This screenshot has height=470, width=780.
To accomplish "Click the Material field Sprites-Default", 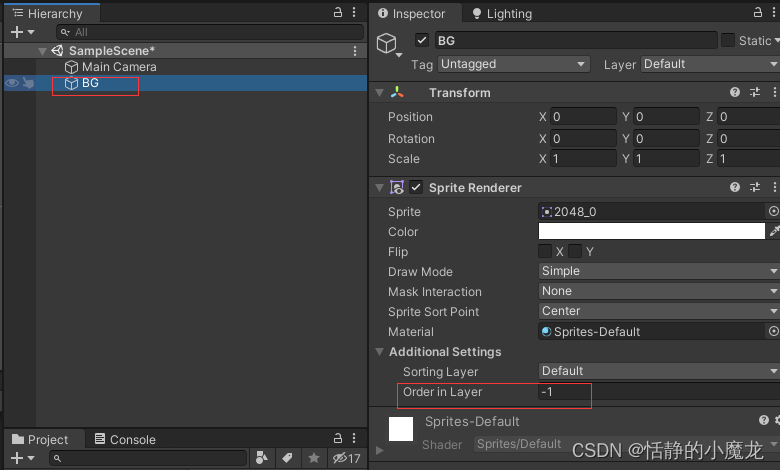I will [x=651, y=331].
